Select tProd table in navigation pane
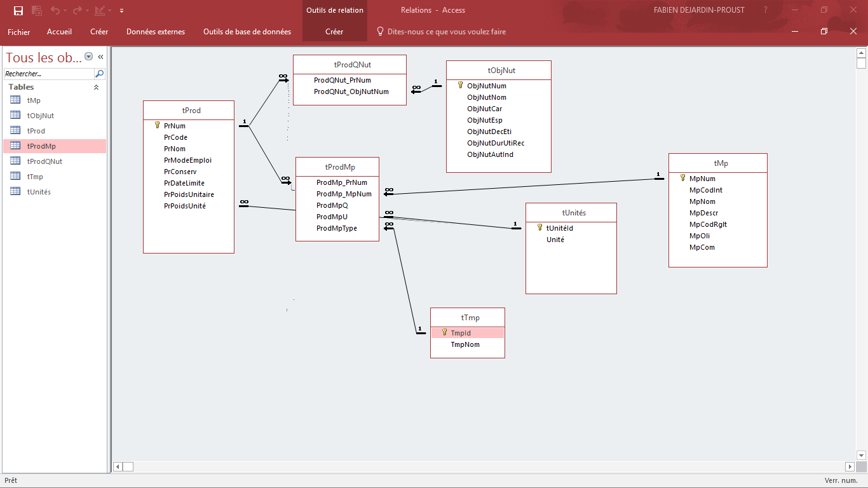Viewport: 868px width, 488px height. click(54, 131)
